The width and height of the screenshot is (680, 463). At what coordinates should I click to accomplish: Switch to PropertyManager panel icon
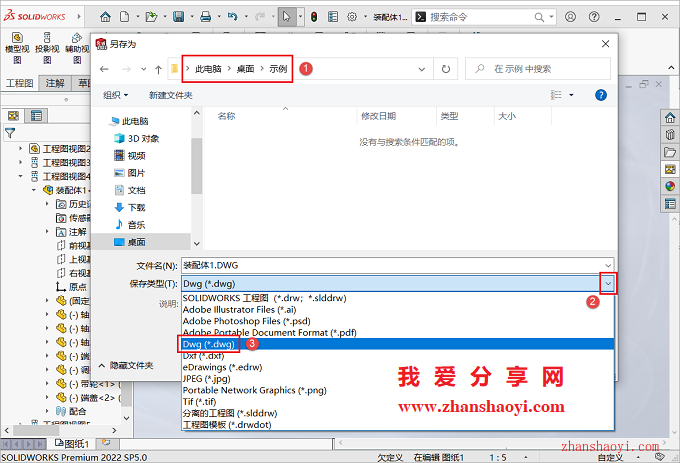36,116
